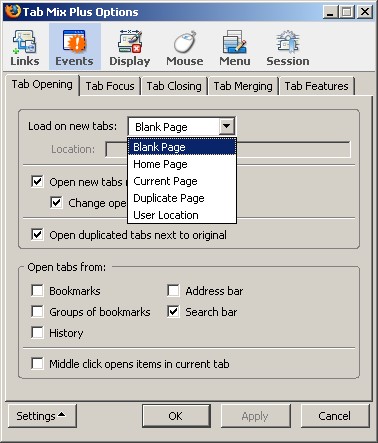378x443 pixels.
Task: Uncheck Open duplicated tabs next to original
Action: 37,235
